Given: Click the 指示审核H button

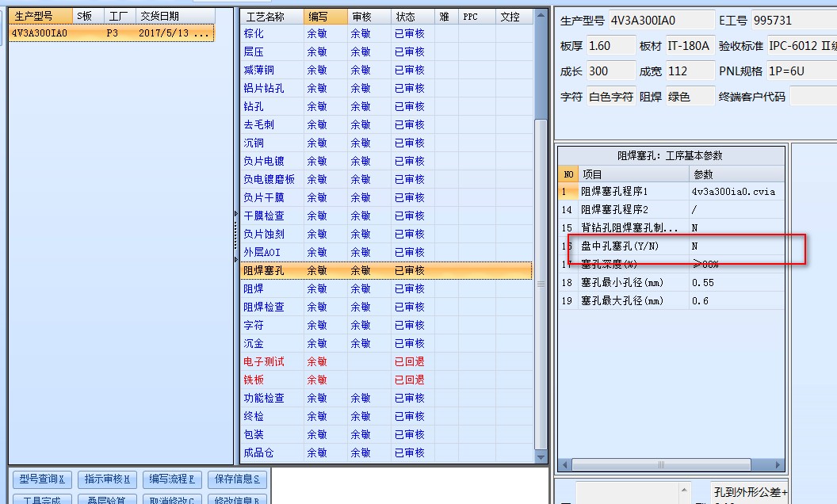Looking at the screenshot, I should click(x=107, y=479).
